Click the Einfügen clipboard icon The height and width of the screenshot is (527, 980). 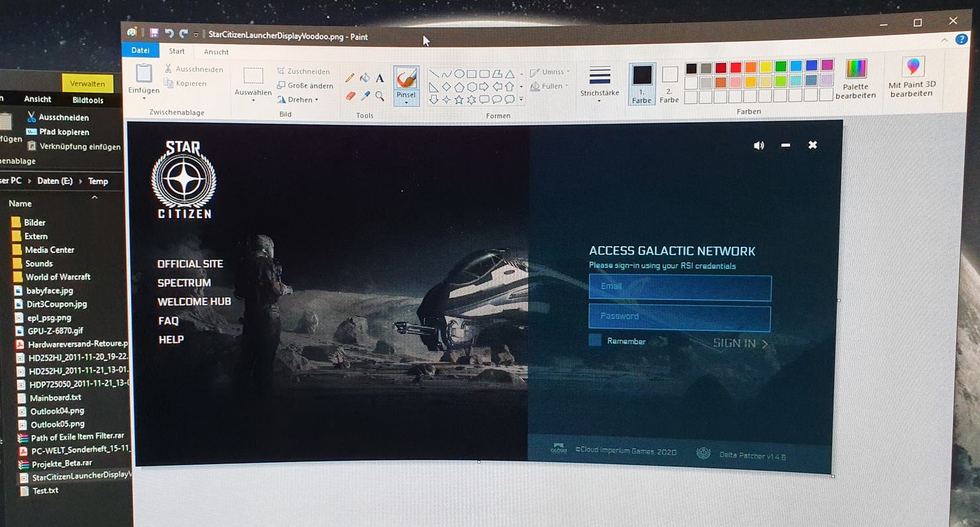(x=143, y=73)
